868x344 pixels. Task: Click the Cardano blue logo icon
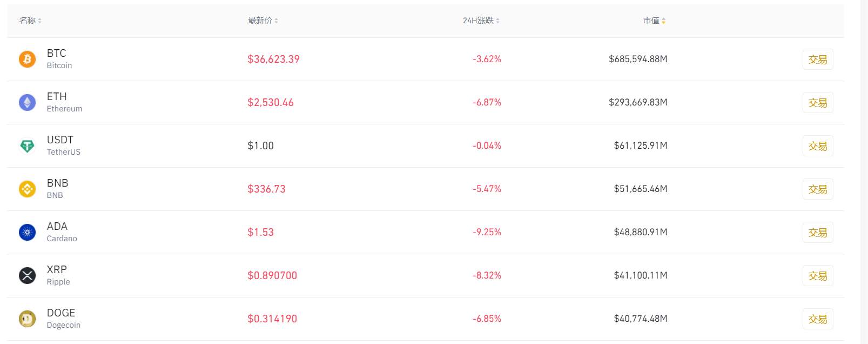(x=27, y=232)
